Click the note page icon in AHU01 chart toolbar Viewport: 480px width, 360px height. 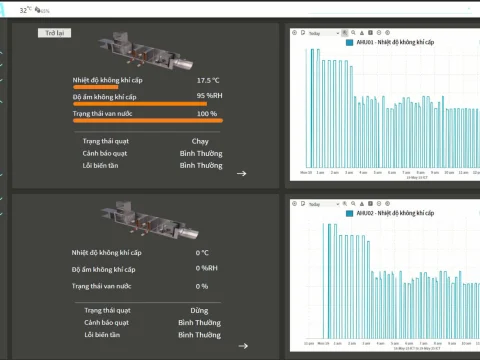(303, 33)
